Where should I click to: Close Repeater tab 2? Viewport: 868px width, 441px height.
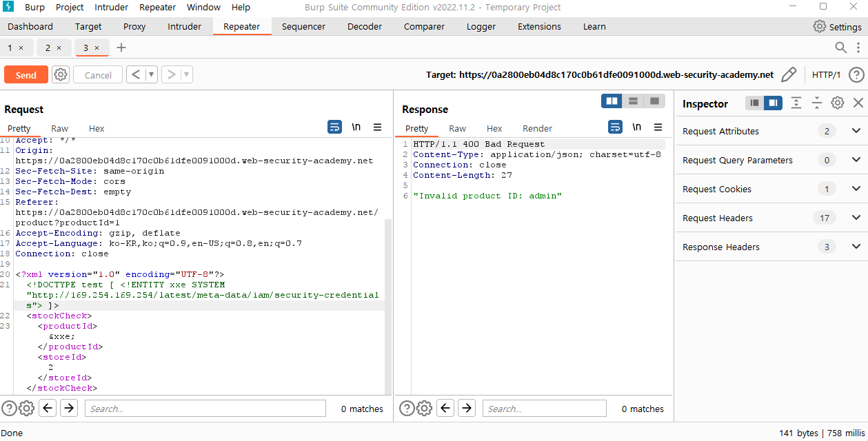(59, 48)
